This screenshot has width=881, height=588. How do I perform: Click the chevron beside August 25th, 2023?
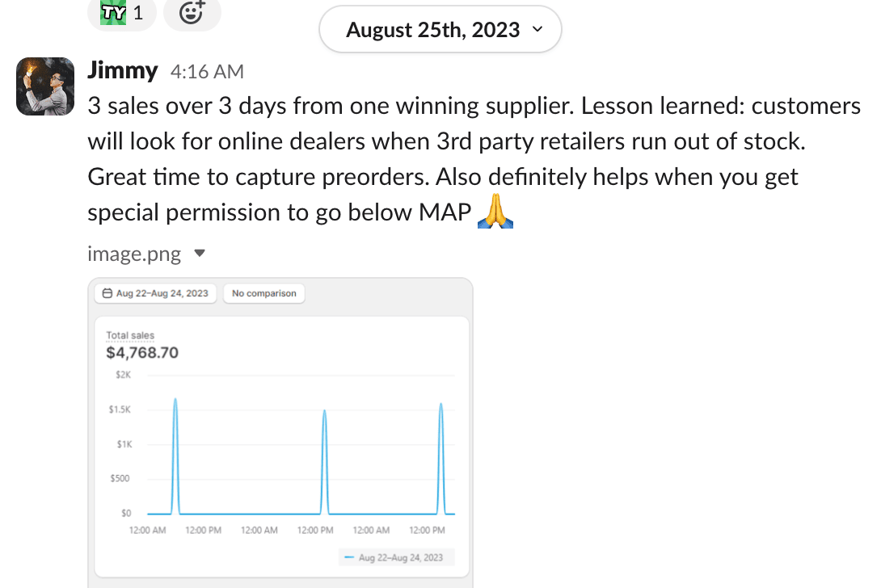click(x=537, y=30)
